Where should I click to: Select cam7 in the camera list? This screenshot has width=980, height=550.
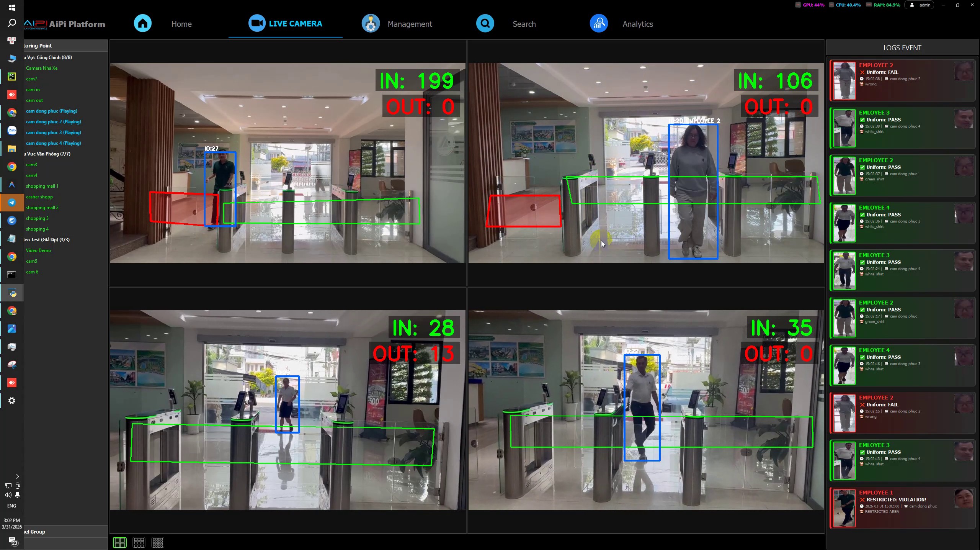[31, 79]
